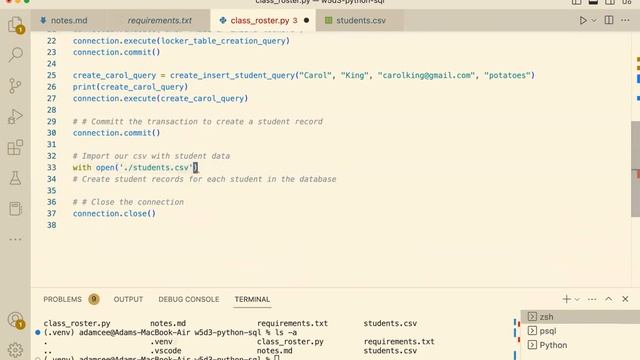
Task: Open the Explorer view in activity bar
Action: point(16,24)
